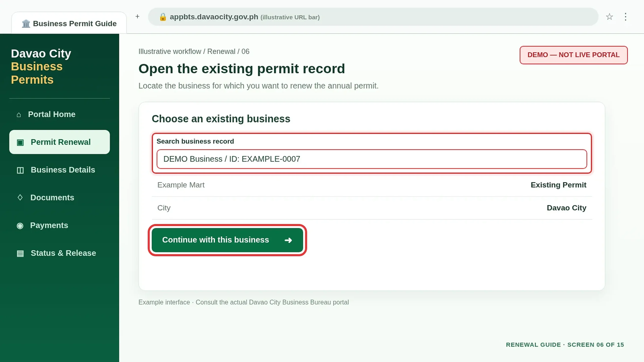Focus the Search business record field

point(372,159)
